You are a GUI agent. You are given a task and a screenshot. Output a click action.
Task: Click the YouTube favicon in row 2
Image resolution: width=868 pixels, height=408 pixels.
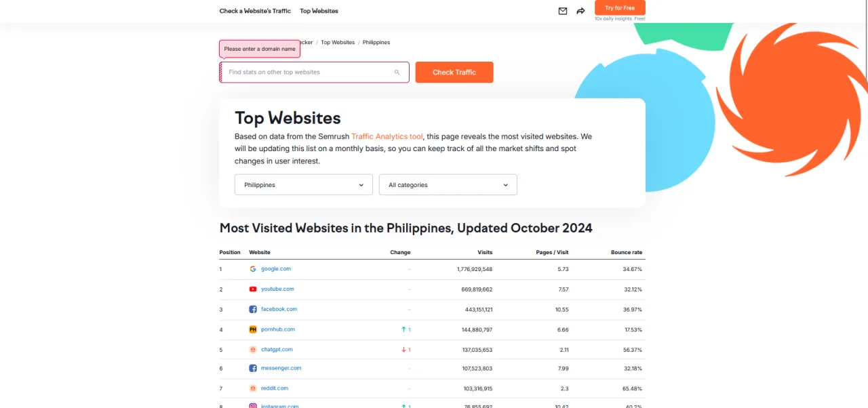253,289
